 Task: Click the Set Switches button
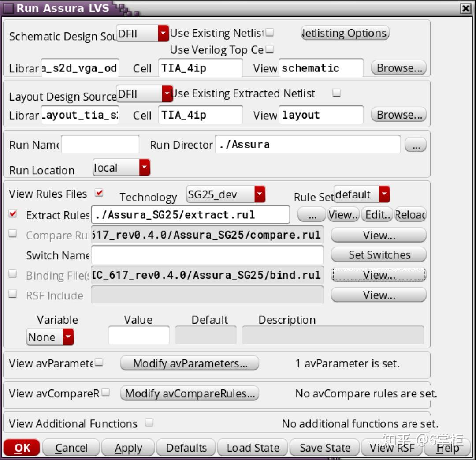379,254
